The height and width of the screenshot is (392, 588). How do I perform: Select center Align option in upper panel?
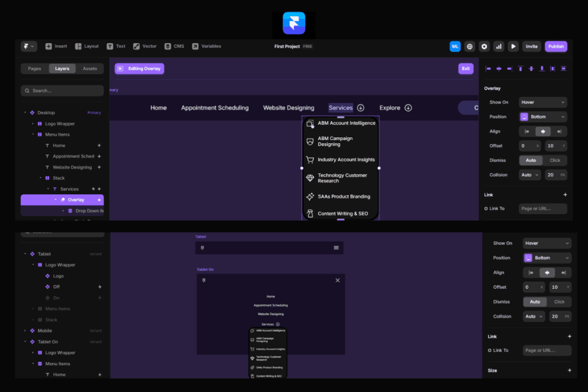coord(543,131)
